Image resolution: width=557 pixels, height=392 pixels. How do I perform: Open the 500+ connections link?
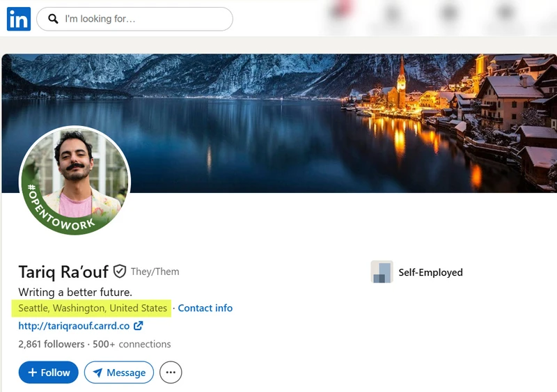tap(132, 344)
